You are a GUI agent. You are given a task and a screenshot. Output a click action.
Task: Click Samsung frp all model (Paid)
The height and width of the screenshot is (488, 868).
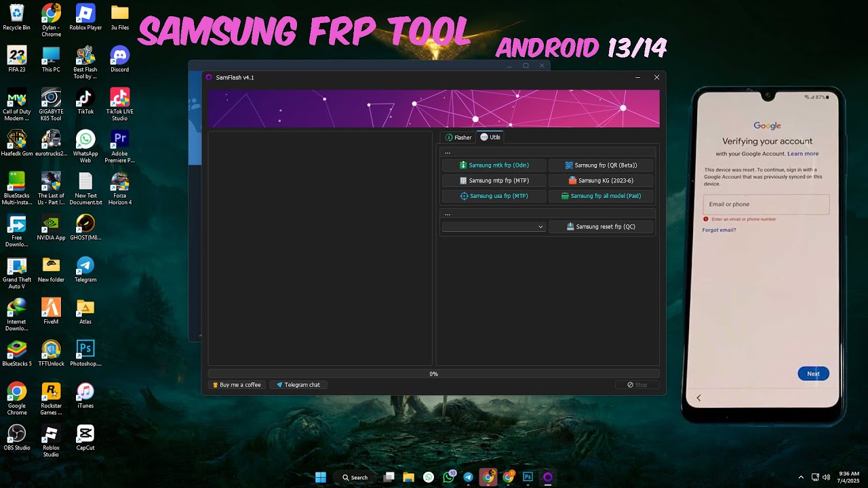coord(601,196)
